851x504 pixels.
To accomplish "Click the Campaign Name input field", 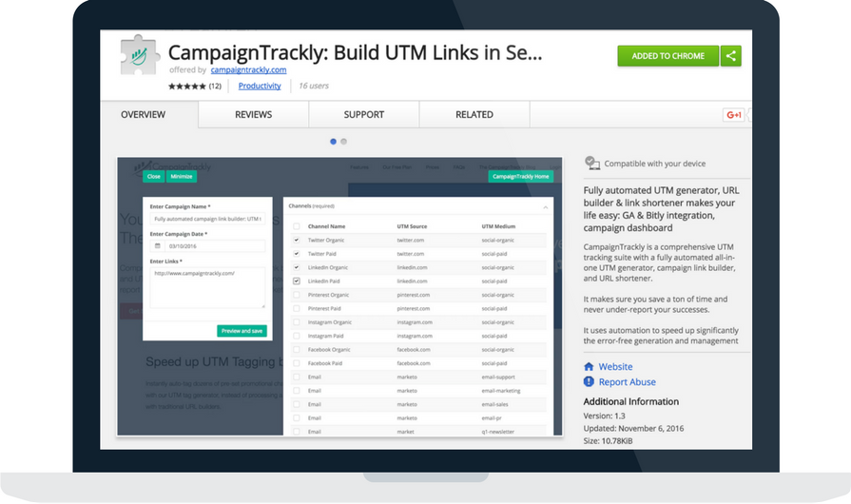I will pos(207,219).
